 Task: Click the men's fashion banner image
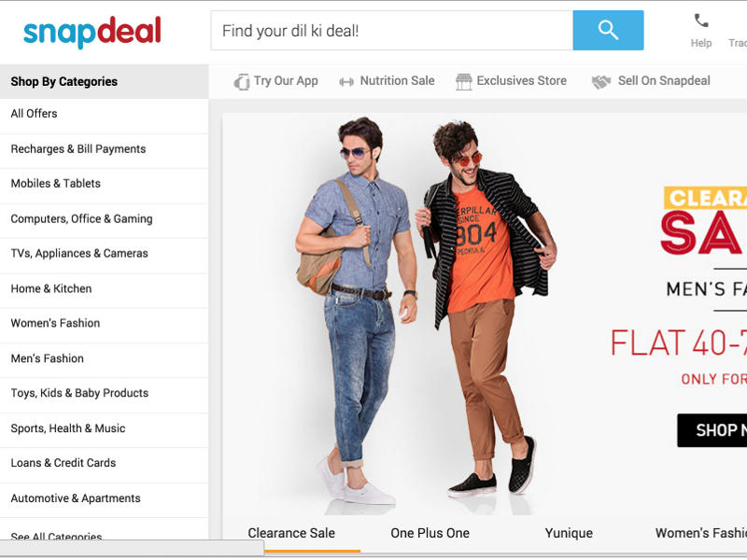485,315
